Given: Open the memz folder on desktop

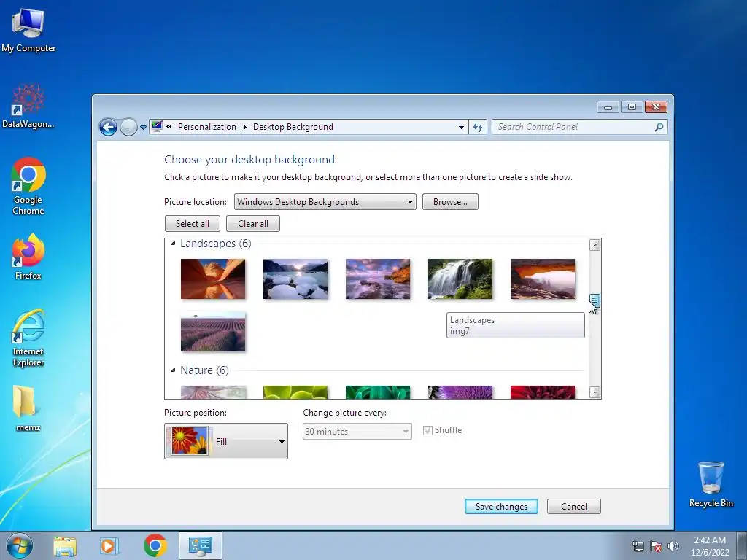Looking at the screenshot, I should [28, 408].
